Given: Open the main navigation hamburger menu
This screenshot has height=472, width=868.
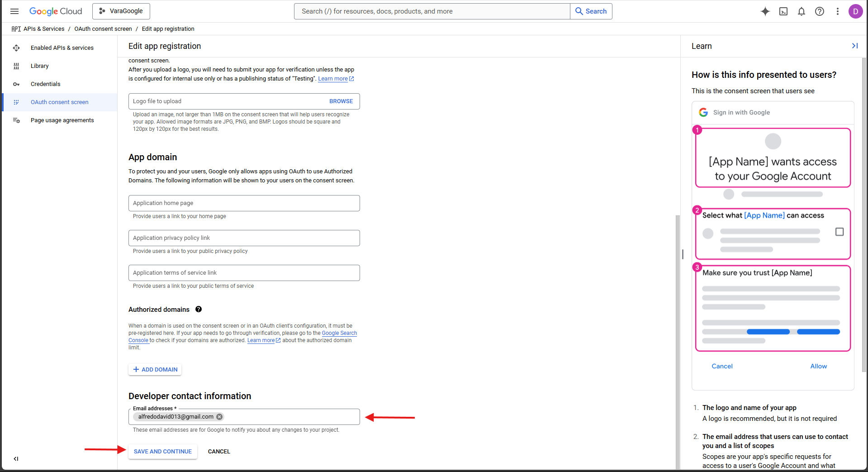Looking at the screenshot, I should [14, 11].
